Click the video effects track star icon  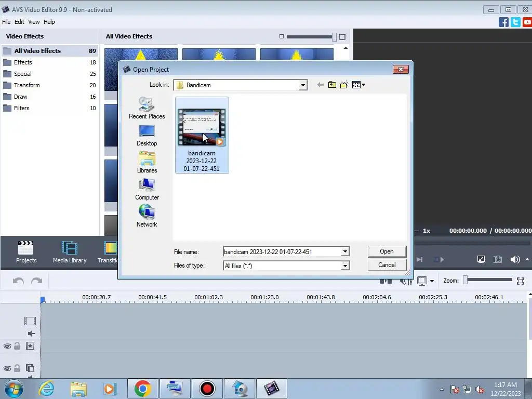click(x=30, y=345)
